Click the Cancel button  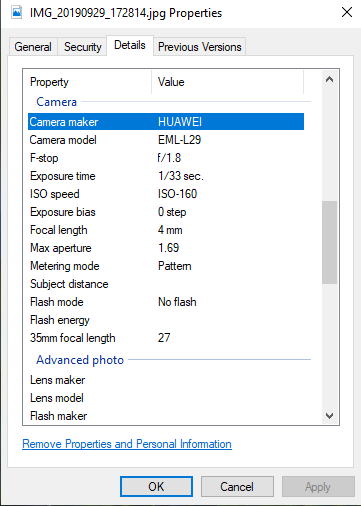coord(237,487)
